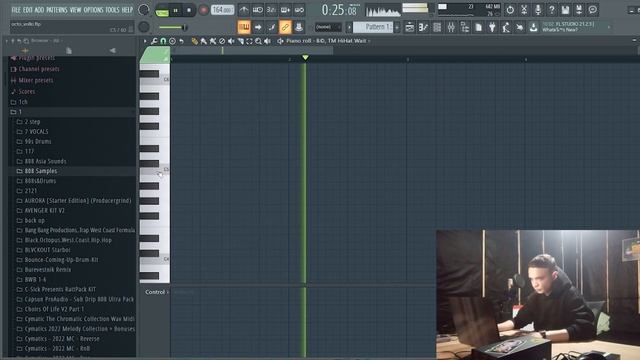Click the 0:25:08 time display
The width and height of the screenshot is (640, 360).
coord(339,10)
